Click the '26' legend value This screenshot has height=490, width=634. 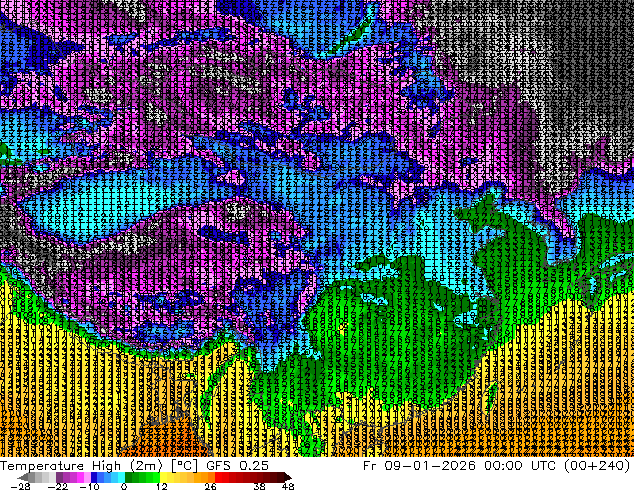click(x=210, y=486)
